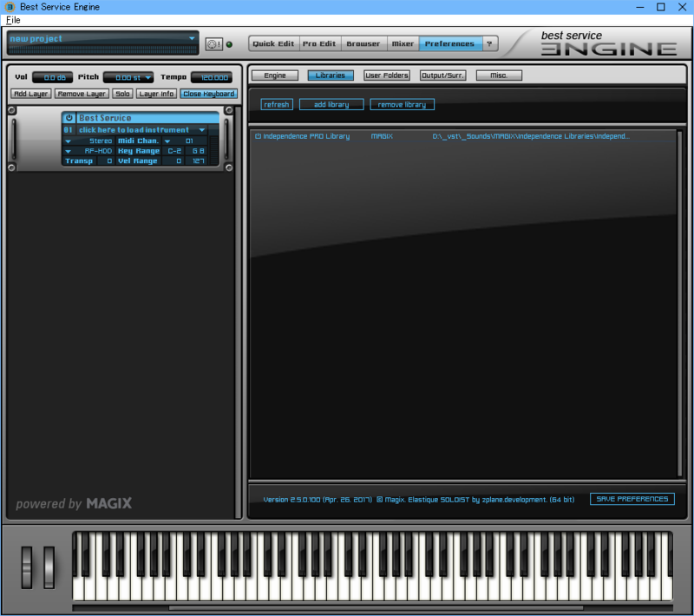Click the Vol 0.0 dB value field
This screenshot has height=616, width=694.
pyautogui.click(x=53, y=78)
